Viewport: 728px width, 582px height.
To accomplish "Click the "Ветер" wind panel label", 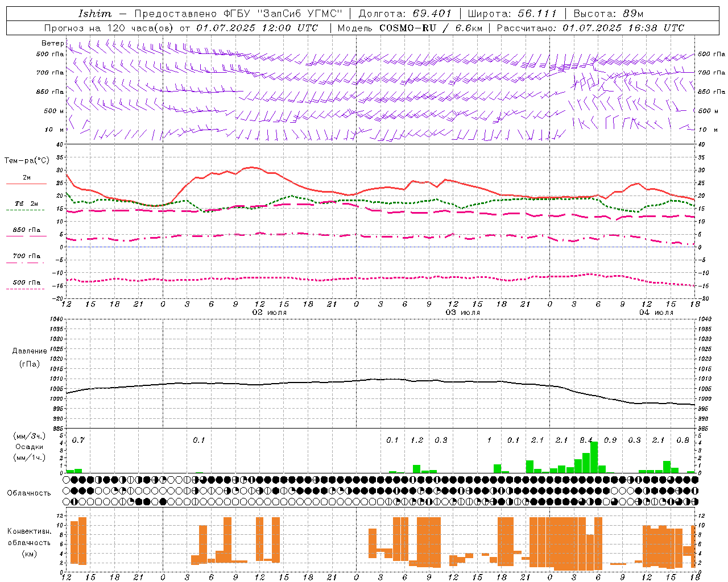I will (52, 43).
